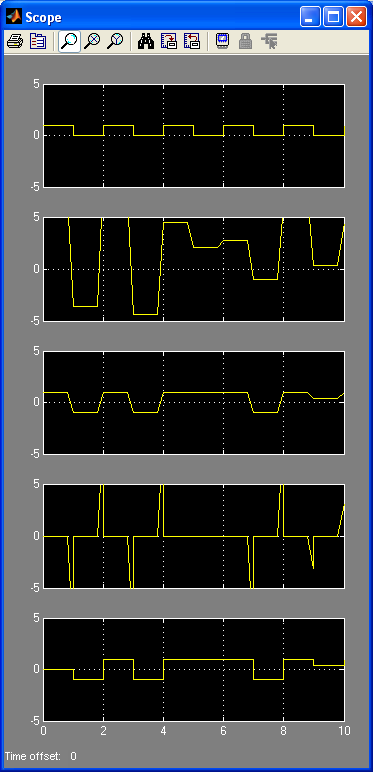Select the Zoom X-axis tool
373x772 pixels.
(x=92, y=42)
